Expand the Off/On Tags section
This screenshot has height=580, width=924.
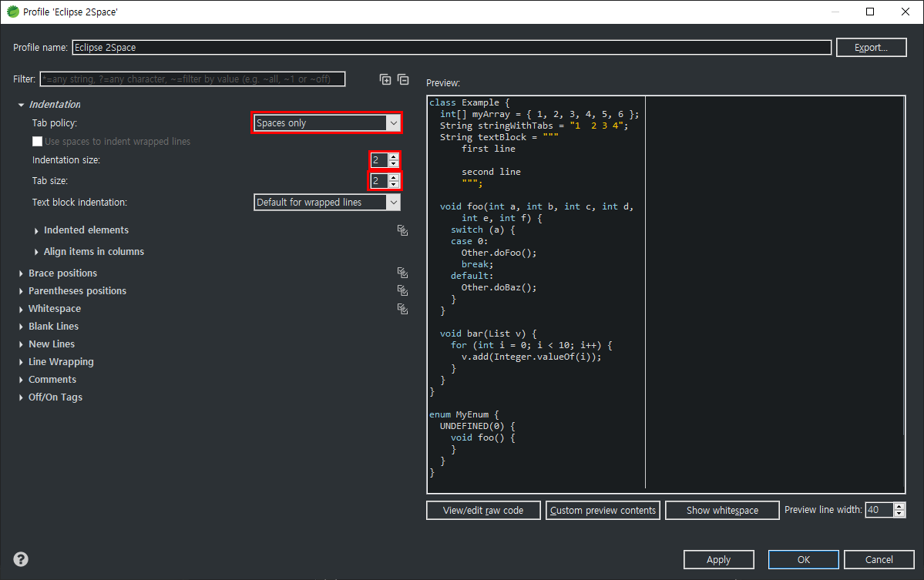22,397
